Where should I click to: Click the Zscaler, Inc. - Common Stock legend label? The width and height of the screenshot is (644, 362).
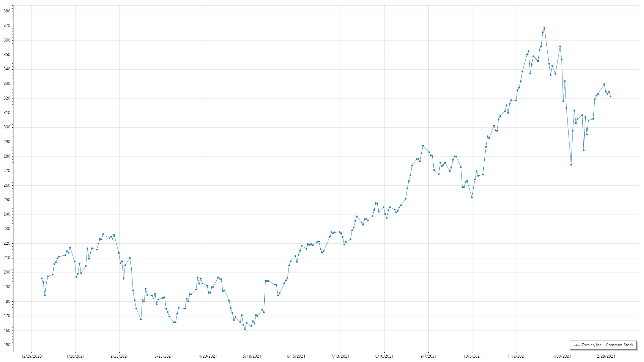tap(607, 345)
